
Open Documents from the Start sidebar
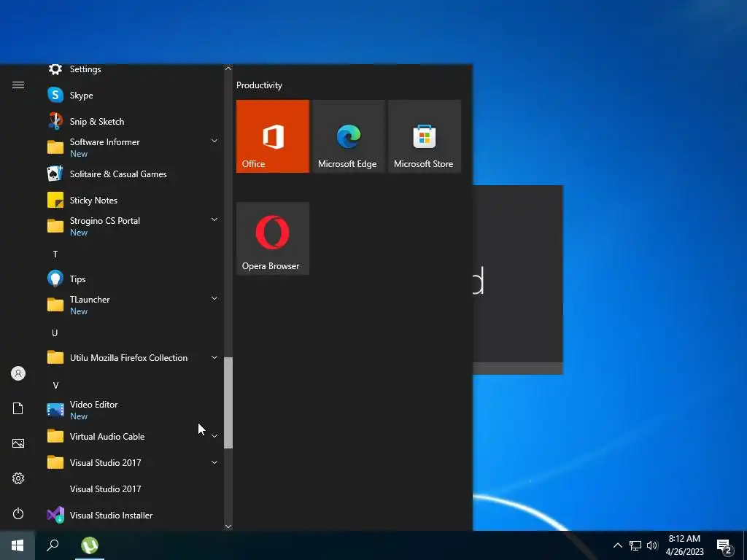(x=18, y=408)
